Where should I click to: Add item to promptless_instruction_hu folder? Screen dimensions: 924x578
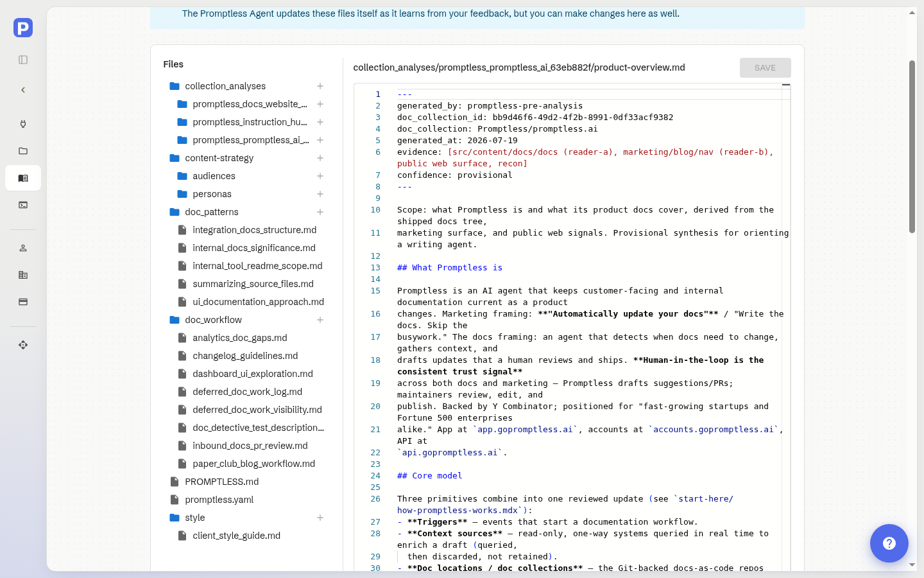320,122
